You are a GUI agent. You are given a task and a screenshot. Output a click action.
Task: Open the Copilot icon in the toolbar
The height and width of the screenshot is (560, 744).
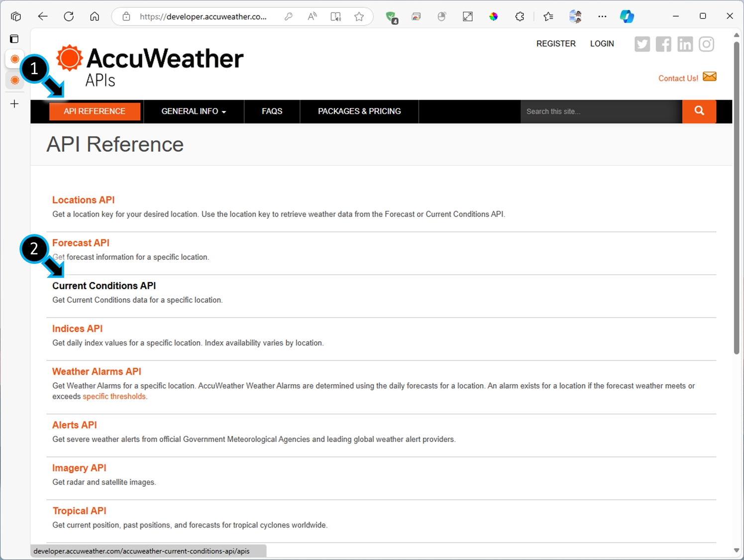627,16
